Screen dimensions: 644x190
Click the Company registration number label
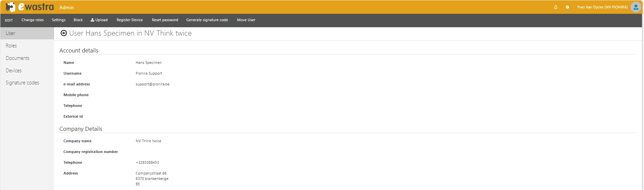[91, 152]
